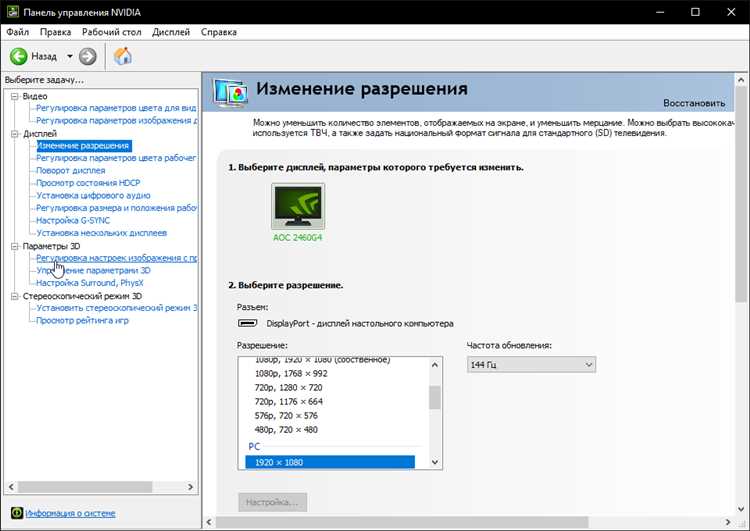Open the Файл menu

tap(17, 32)
